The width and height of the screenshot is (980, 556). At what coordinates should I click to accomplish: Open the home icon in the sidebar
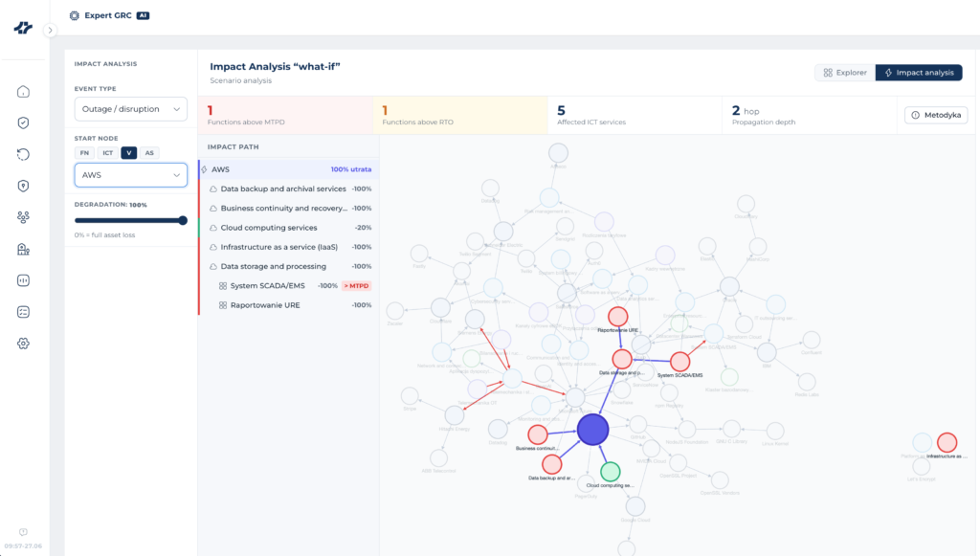click(23, 92)
